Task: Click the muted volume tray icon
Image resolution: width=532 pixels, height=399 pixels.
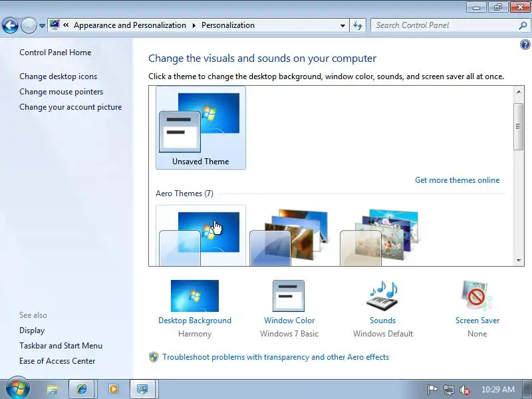Action: (464, 390)
